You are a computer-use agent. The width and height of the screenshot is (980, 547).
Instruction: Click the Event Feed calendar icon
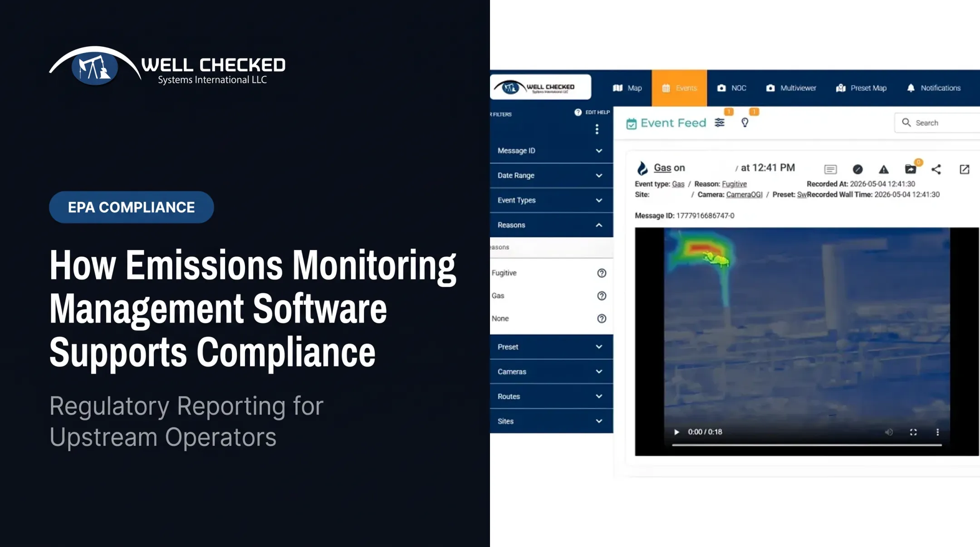[x=631, y=123]
